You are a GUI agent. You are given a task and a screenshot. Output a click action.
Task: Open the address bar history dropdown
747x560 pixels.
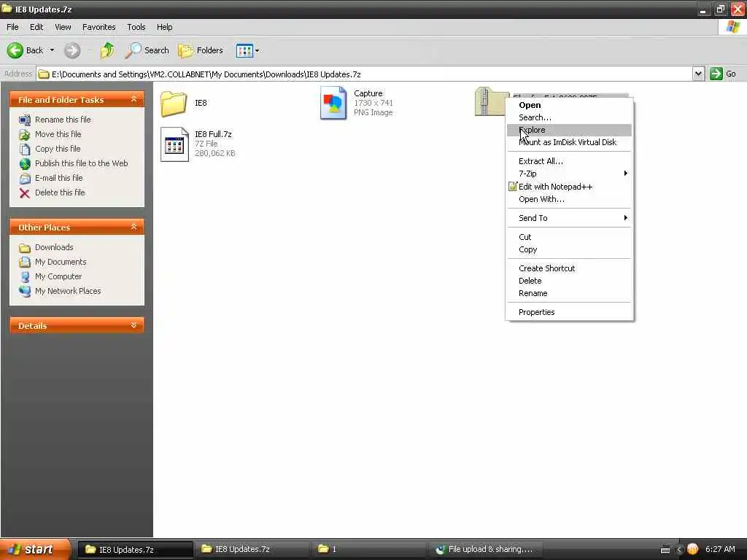coord(698,74)
